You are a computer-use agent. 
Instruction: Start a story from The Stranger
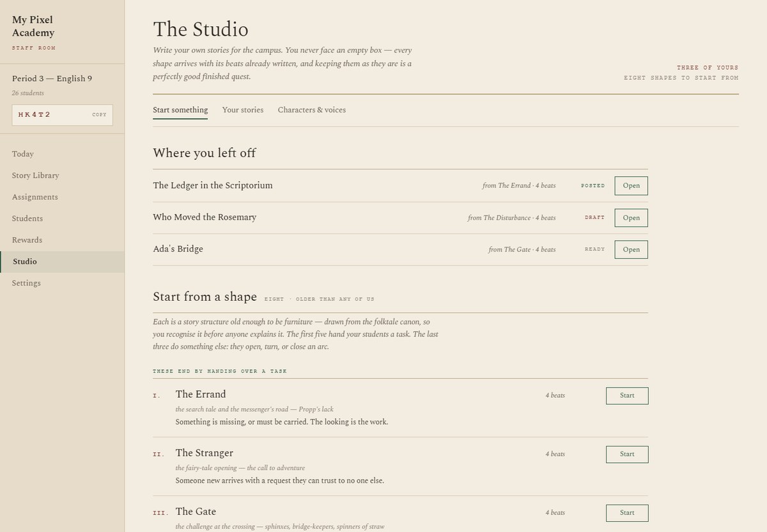(x=627, y=455)
